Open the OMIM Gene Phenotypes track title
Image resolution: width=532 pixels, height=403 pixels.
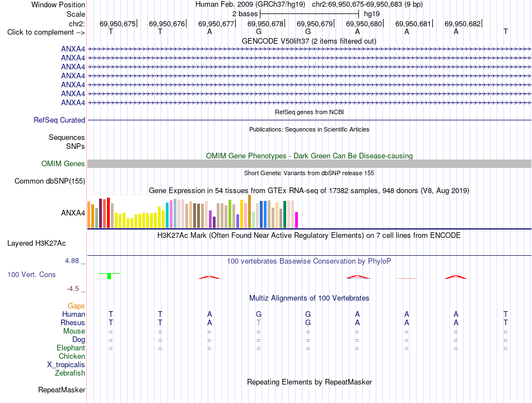click(x=309, y=156)
